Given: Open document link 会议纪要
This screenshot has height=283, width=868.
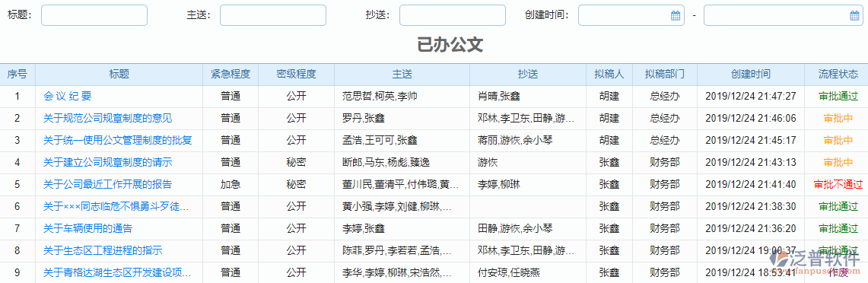Looking at the screenshot, I should [68, 97].
